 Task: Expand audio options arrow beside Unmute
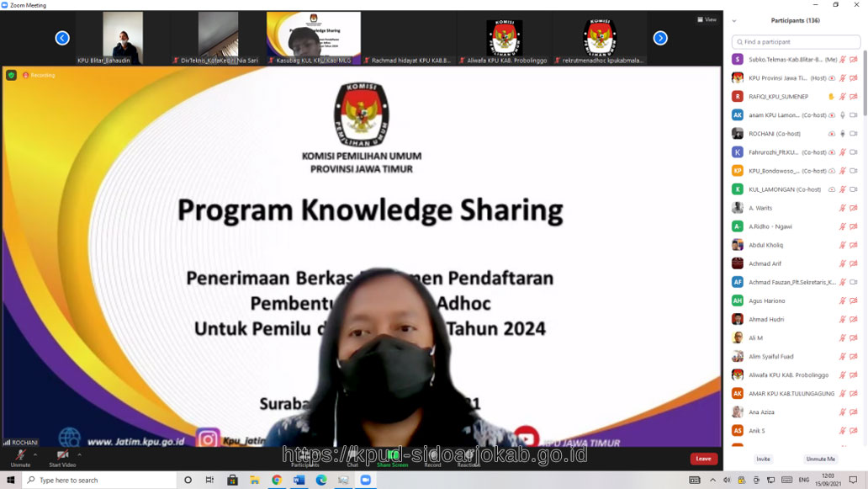pos(35,454)
